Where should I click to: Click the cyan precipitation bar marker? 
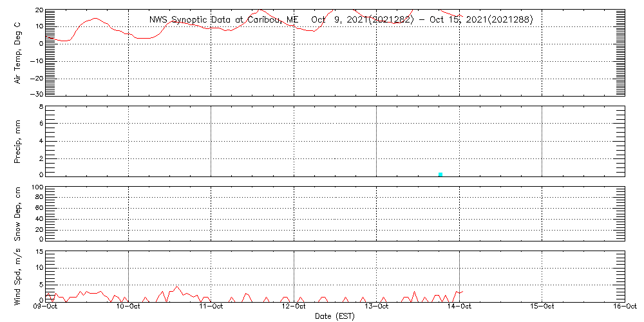pyautogui.click(x=440, y=174)
